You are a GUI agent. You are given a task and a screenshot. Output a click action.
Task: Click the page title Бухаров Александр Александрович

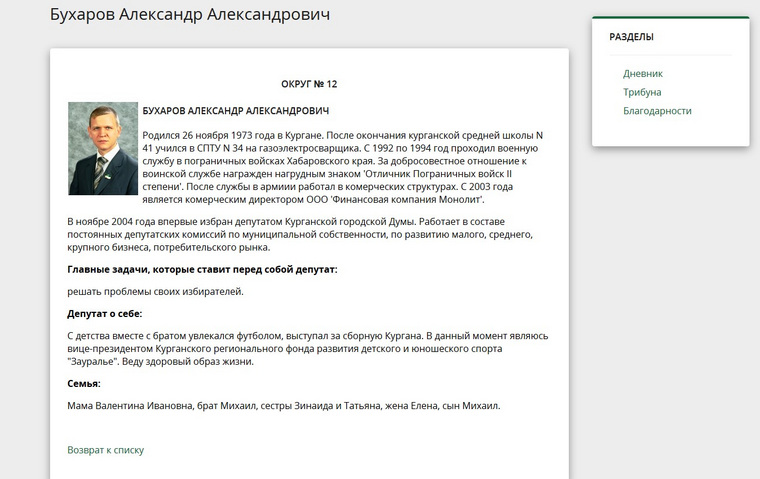[190, 15]
